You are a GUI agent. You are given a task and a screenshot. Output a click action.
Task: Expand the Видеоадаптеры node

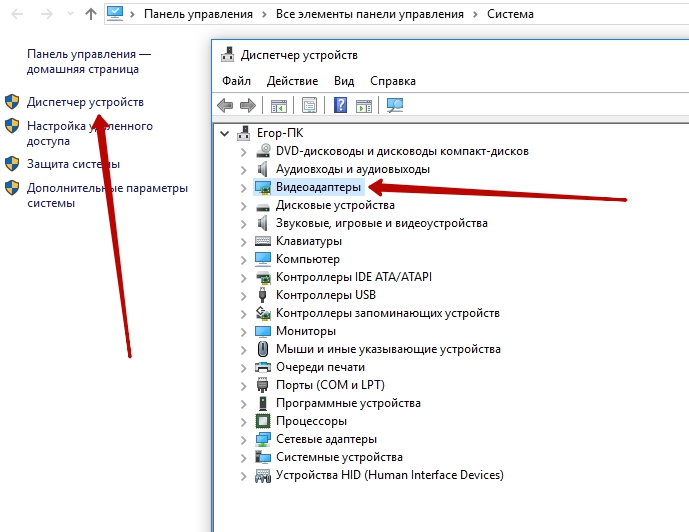(243, 188)
